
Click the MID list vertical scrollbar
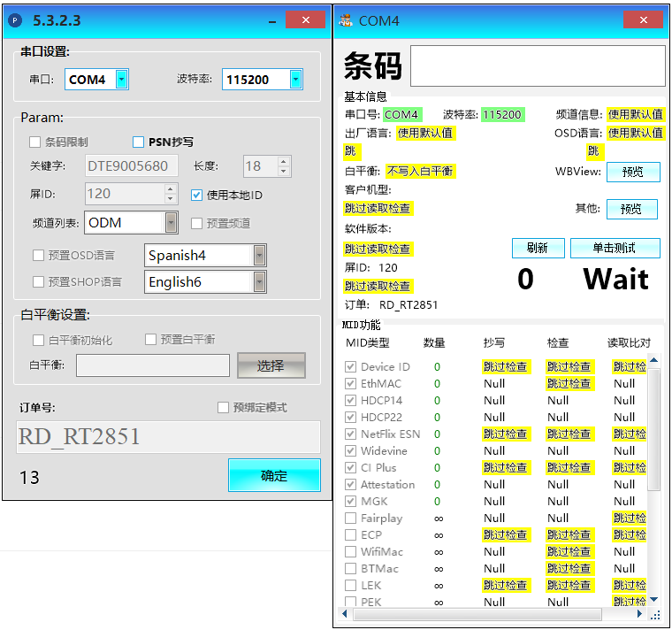pyautogui.click(x=653, y=425)
